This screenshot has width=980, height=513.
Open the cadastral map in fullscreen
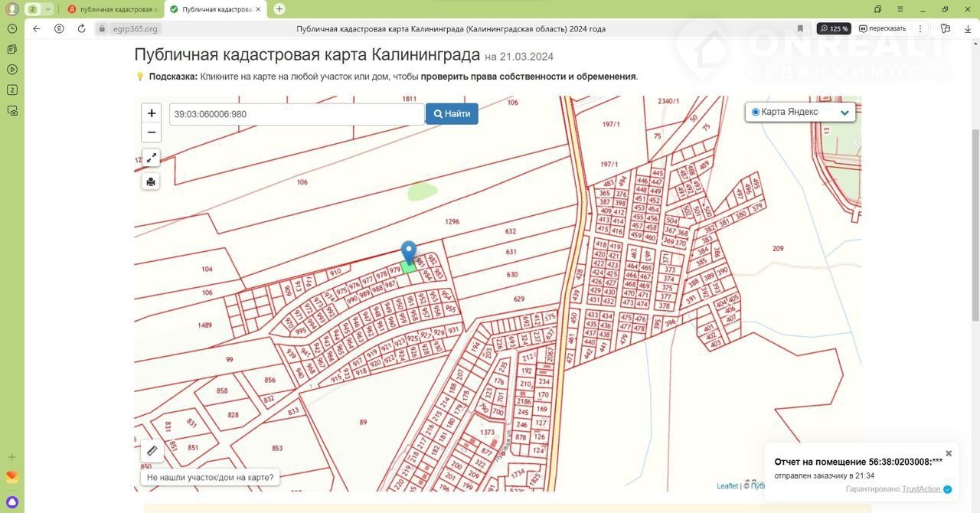click(152, 158)
